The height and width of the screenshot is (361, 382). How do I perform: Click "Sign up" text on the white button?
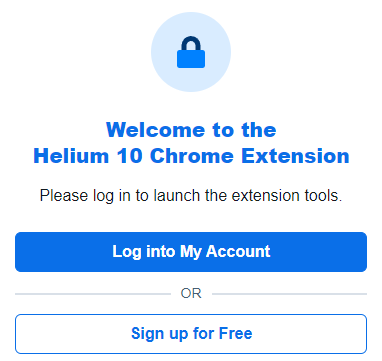(x=159, y=334)
